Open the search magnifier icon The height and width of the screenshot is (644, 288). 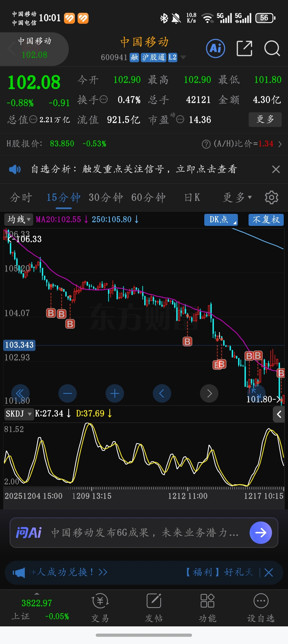point(272,49)
